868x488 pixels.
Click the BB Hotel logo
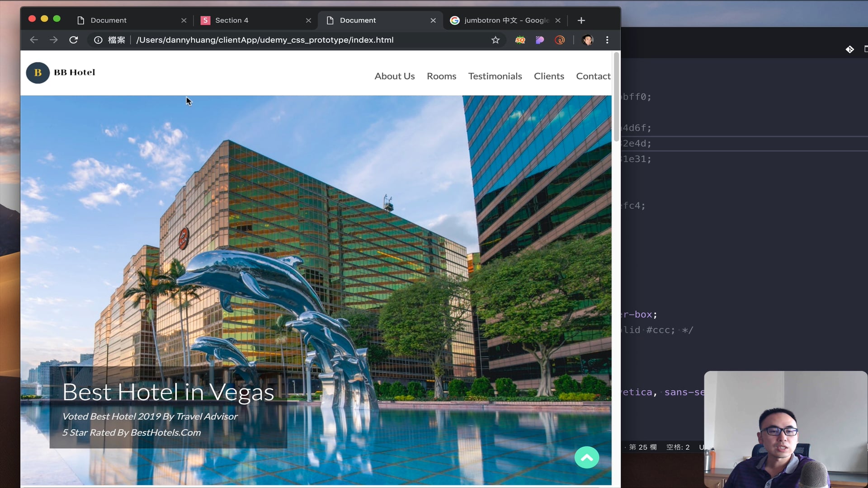61,73
